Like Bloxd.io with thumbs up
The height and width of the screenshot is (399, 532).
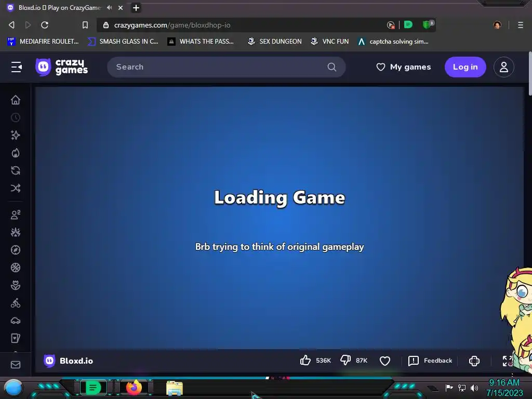click(305, 361)
